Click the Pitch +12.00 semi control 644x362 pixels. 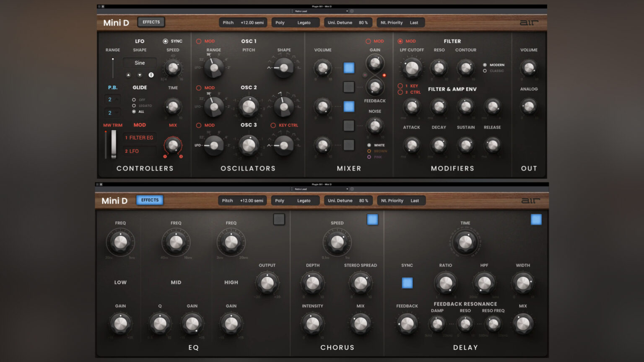pyautogui.click(x=243, y=22)
